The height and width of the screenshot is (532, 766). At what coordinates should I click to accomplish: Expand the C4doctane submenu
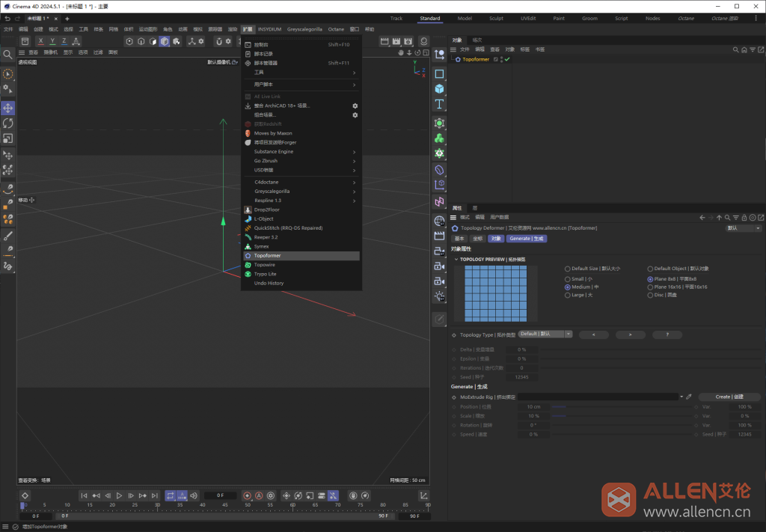pos(301,183)
